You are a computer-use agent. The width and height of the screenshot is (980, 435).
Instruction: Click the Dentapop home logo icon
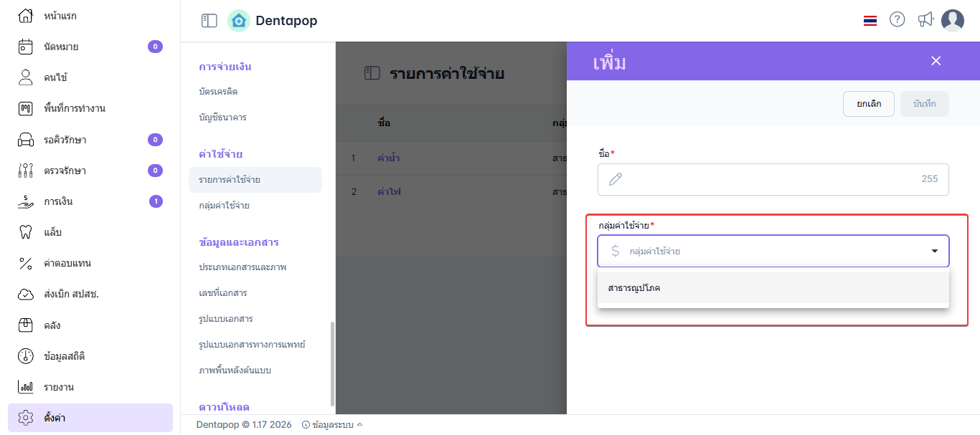[x=239, y=21]
